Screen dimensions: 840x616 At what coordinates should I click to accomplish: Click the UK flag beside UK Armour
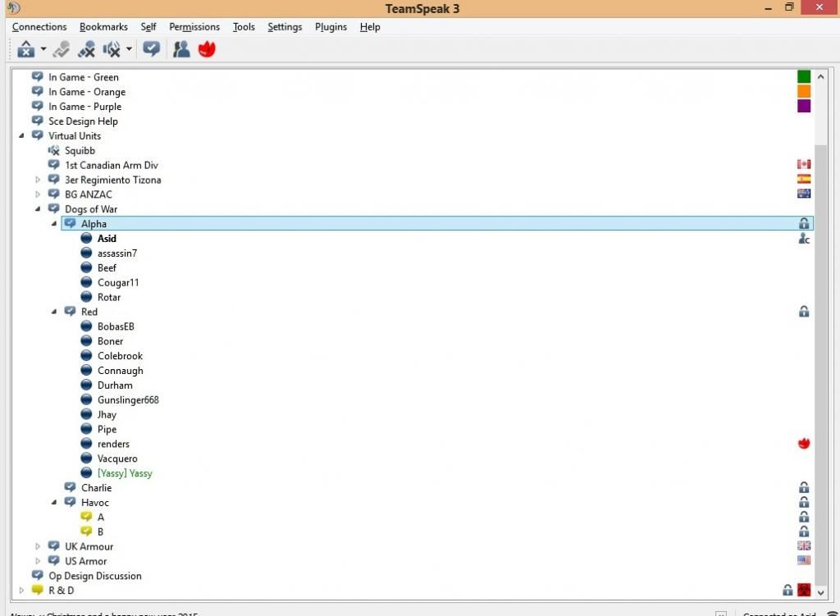click(x=804, y=546)
